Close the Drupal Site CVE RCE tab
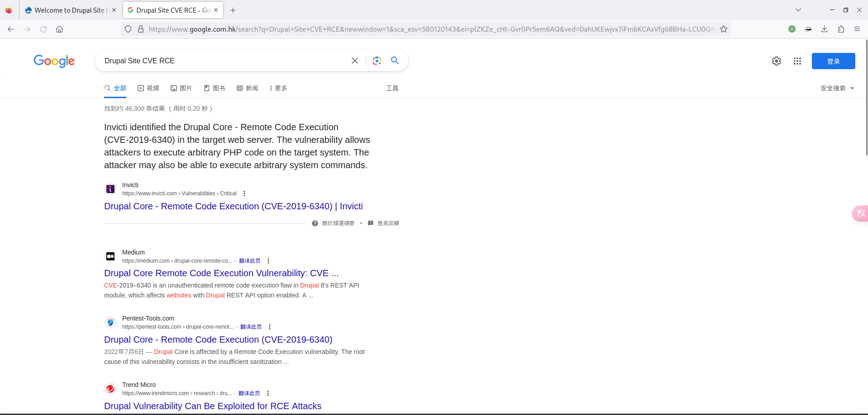Screen dimensions: 868x415 216,10
